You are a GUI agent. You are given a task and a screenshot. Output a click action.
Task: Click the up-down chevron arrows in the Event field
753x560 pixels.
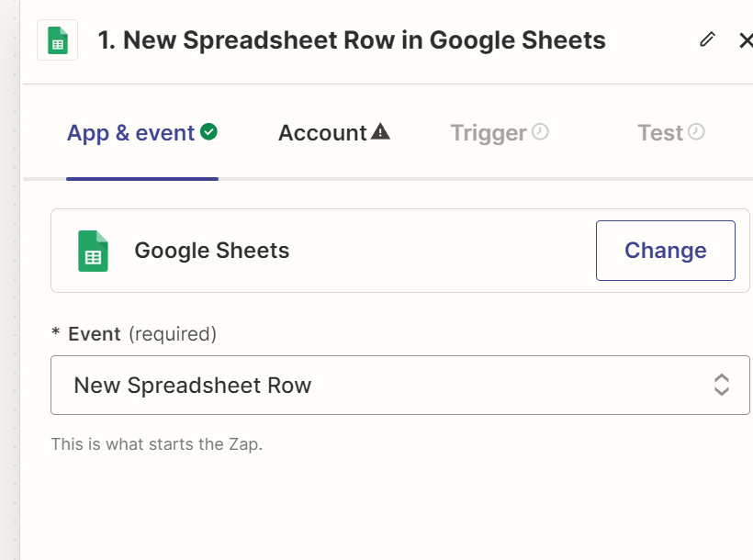point(722,385)
